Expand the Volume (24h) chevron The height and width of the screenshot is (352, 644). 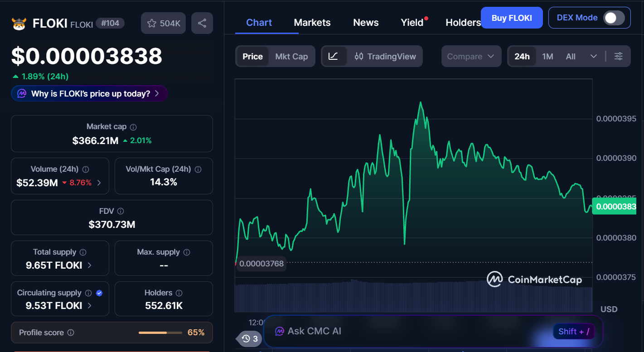99,183
